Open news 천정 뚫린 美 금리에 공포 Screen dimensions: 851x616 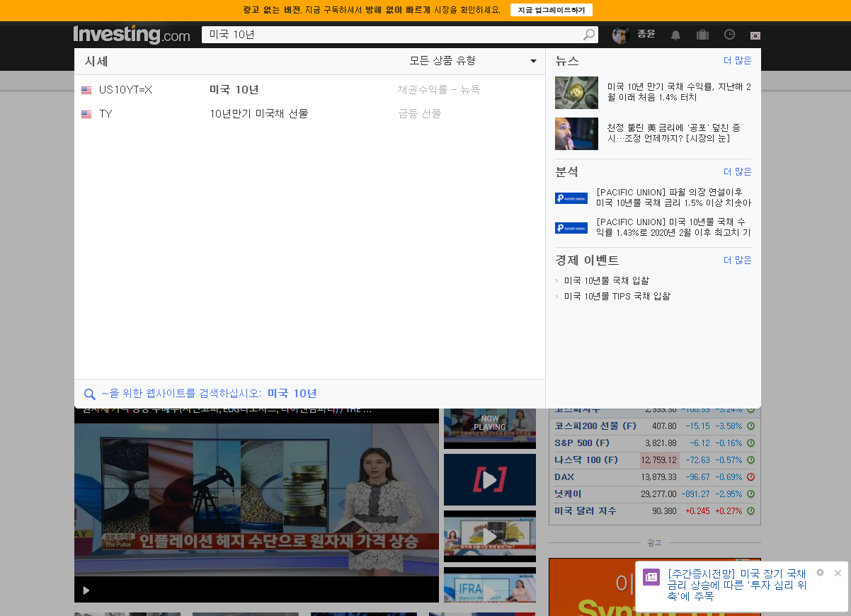point(673,133)
